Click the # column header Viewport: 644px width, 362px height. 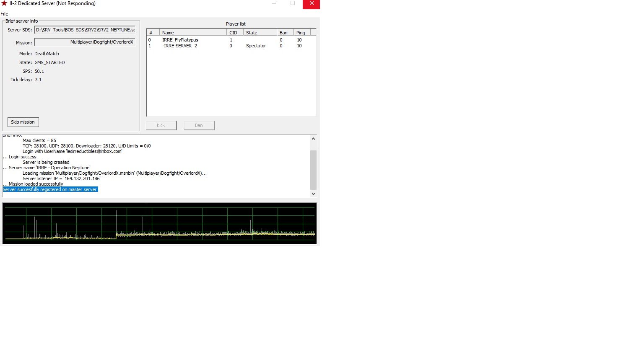[153, 32]
